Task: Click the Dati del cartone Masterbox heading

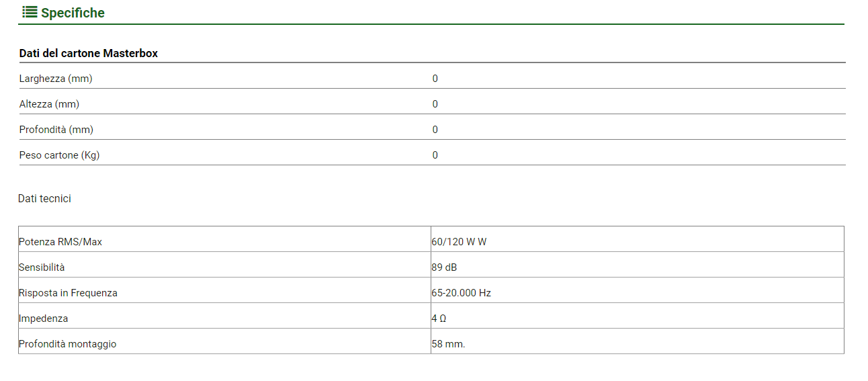Action: click(89, 53)
